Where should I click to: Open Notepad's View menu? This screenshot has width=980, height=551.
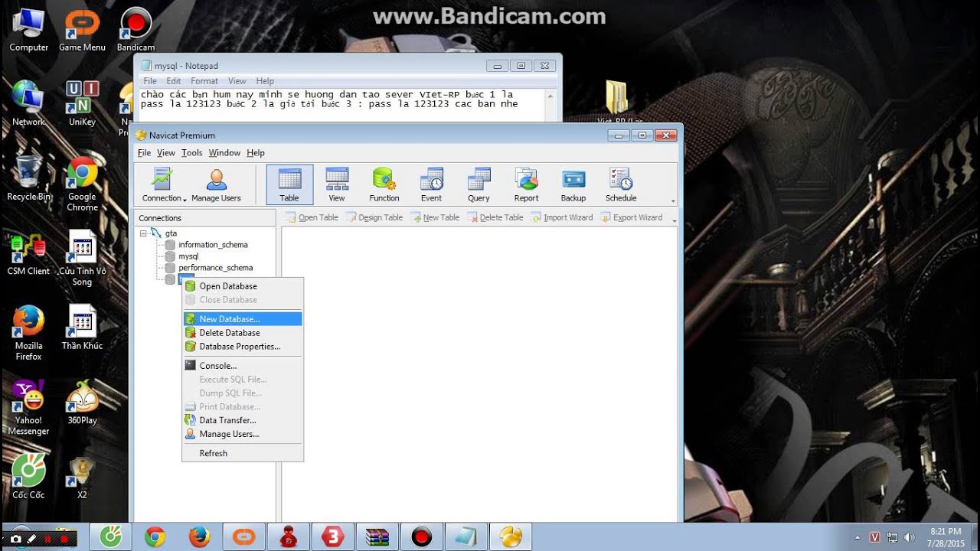point(237,81)
